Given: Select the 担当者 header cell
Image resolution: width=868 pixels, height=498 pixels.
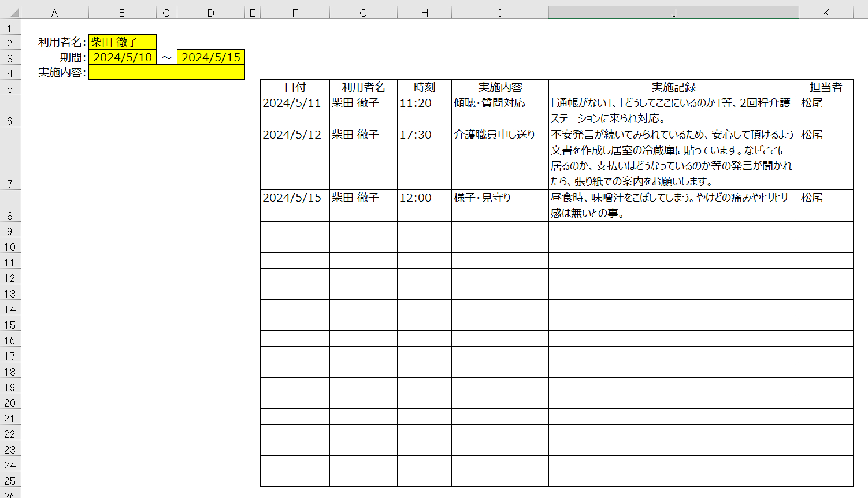Looking at the screenshot, I should click(825, 87).
